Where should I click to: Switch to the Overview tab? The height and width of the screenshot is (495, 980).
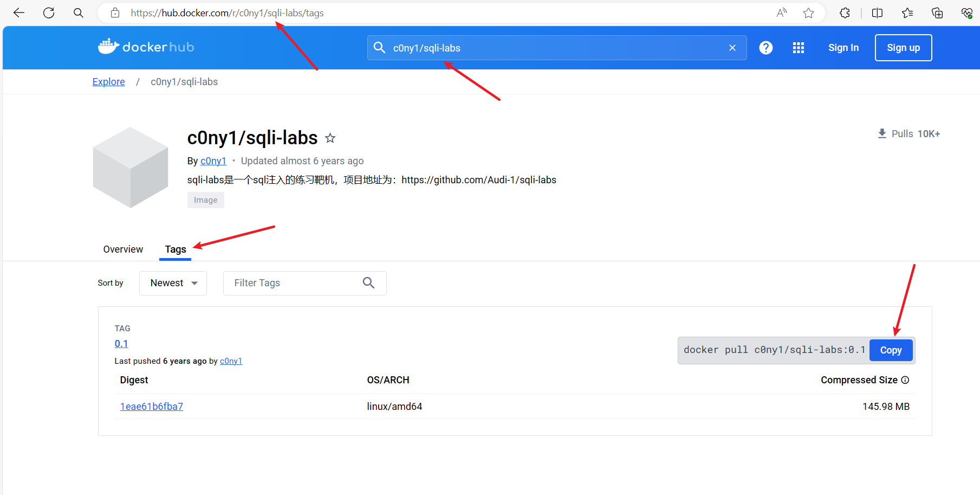(123, 249)
